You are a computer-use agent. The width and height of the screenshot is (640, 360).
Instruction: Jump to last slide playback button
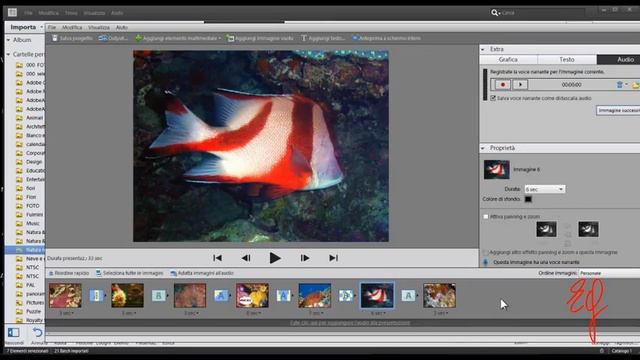coord(333,258)
